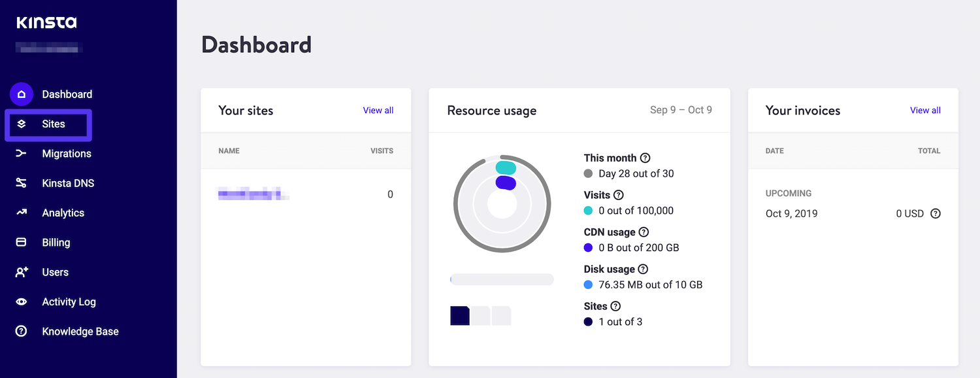Click the Activity Log eye icon
Screen dimensions: 980x378
22,301
